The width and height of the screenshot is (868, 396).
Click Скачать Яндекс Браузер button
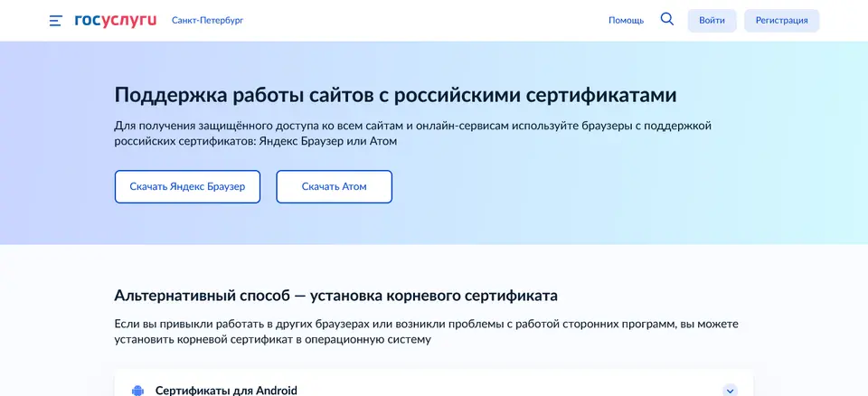pos(187,186)
